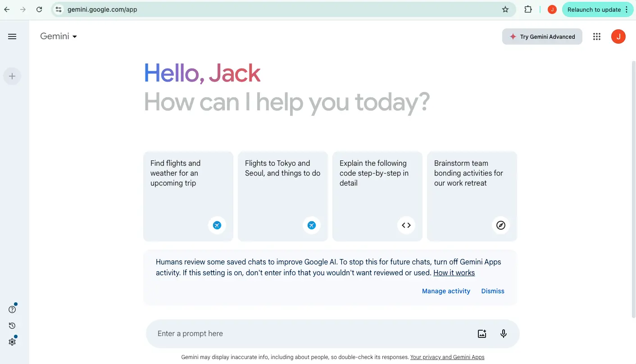The width and height of the screenshot is (636, 364).
Task: Open the browser Extensions puzzle icon
Action: [528, 9]
